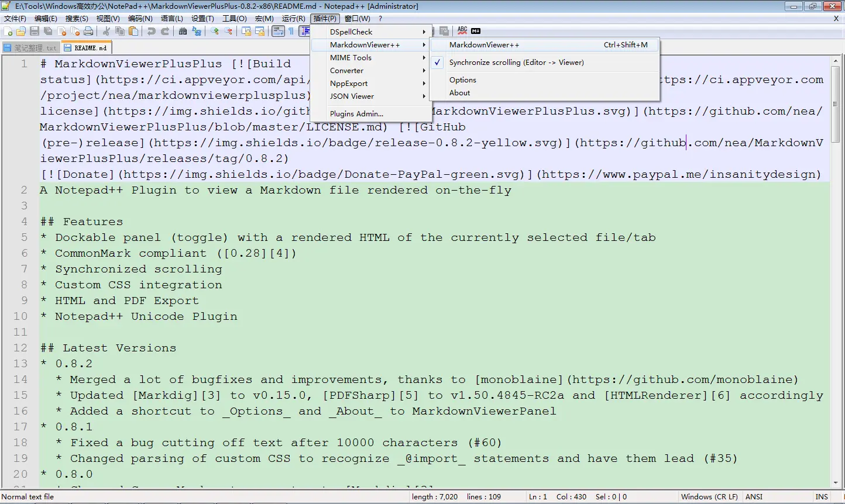The image size is (845, 504).
Task: Open a file using the folder icon
Action: 21,31
